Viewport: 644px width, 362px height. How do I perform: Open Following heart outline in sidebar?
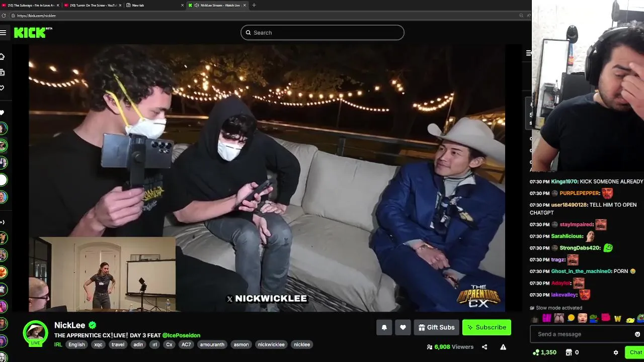(3, 88)
